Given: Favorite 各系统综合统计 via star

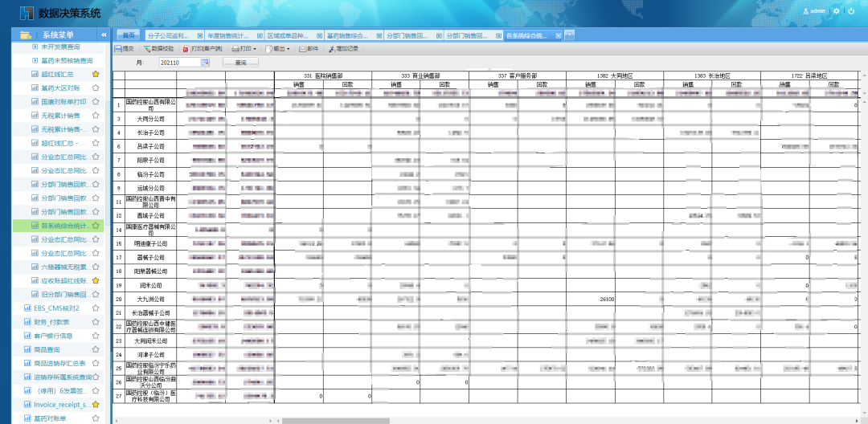Looking at the screenshot, I should click(96, 226).
